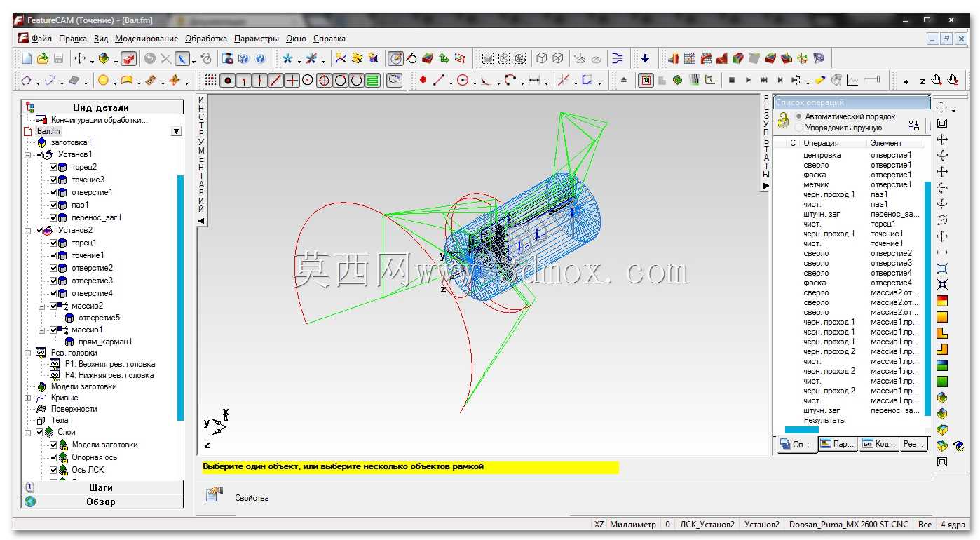Image resolution: width=980 pixels, height=540 pixels.
Task: Collapse the Установ1 tree node
Action: 28,154
